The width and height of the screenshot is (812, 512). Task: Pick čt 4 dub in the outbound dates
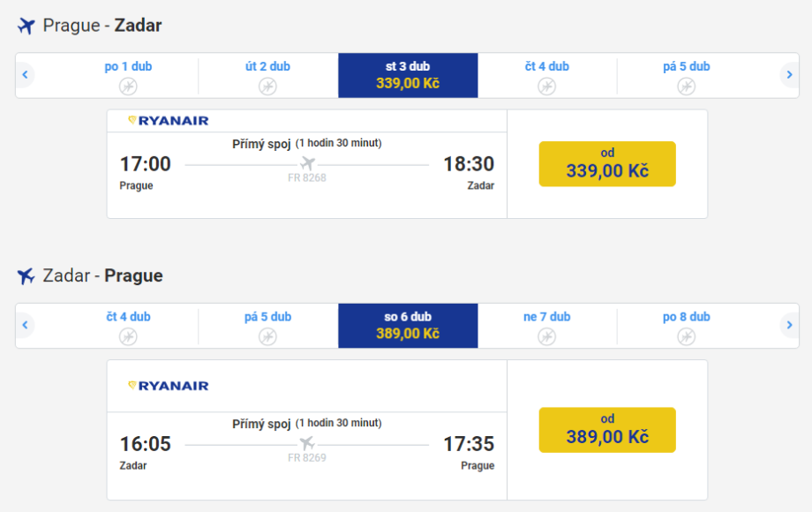pyautogui.click(x=546, y=75)
